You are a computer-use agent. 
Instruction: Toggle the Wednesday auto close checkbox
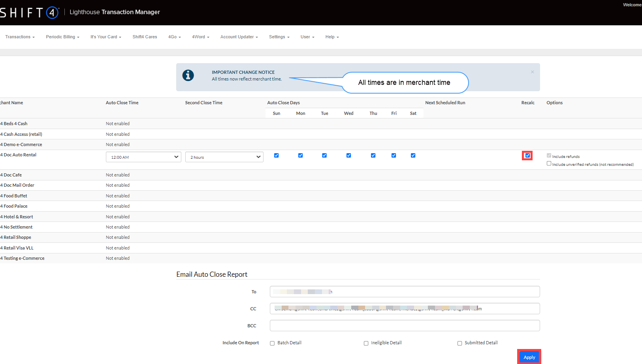(348, 156)
